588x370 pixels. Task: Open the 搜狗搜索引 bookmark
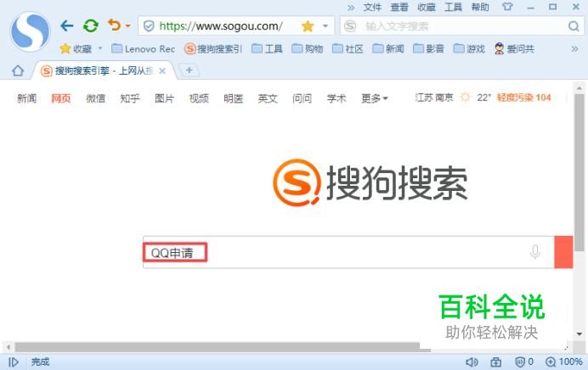click(x=213, y=48)
